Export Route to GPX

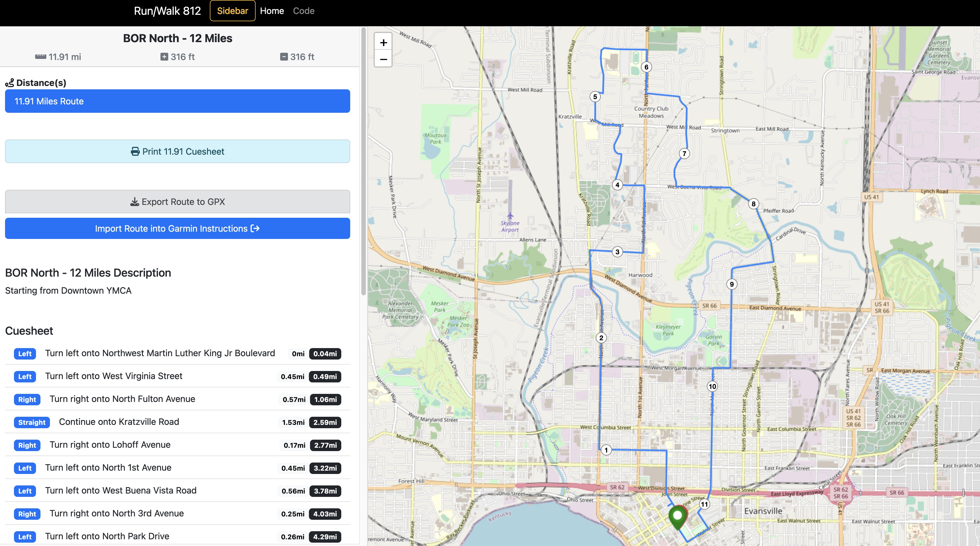(177, 202)
